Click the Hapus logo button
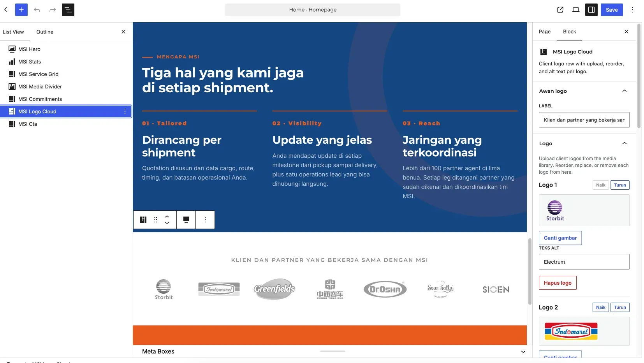 pyautogui.click(x=558, y=283)
